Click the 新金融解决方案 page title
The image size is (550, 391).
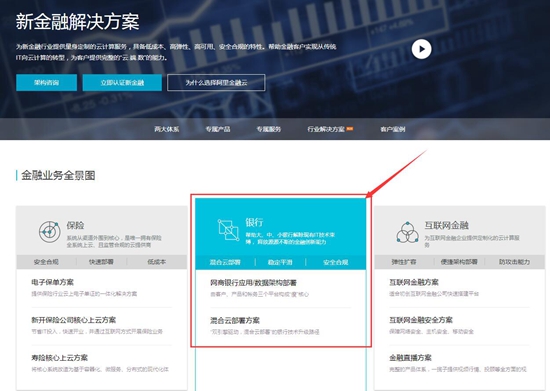pos(77,21)
